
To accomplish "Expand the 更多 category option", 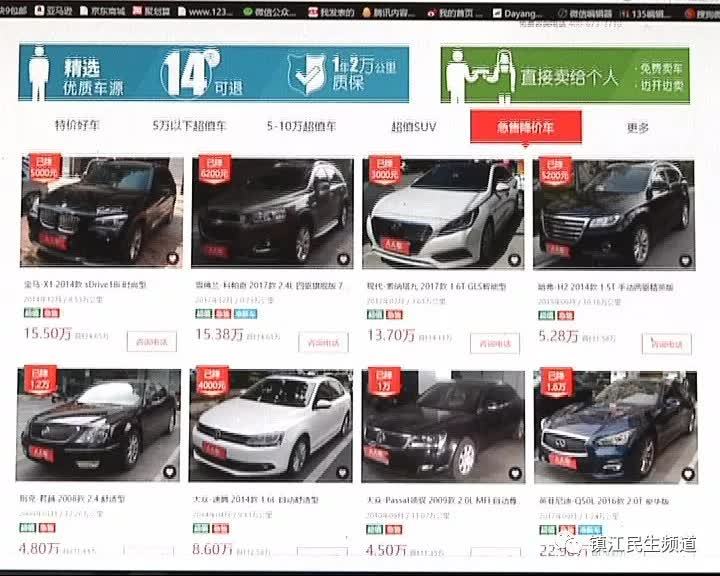I will (638, 127).
